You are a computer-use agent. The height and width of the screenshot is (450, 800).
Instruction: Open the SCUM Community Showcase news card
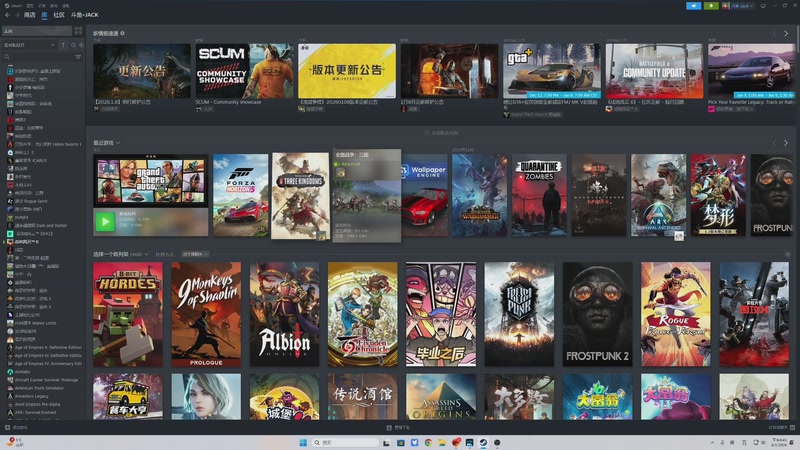tap(244, 71)
